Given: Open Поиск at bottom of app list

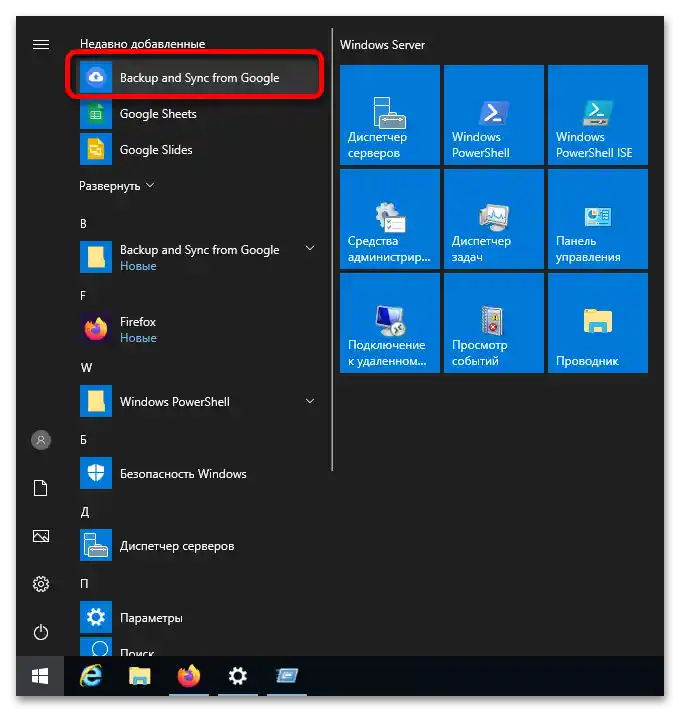Looking at the screenshot, I should (195, 647).
